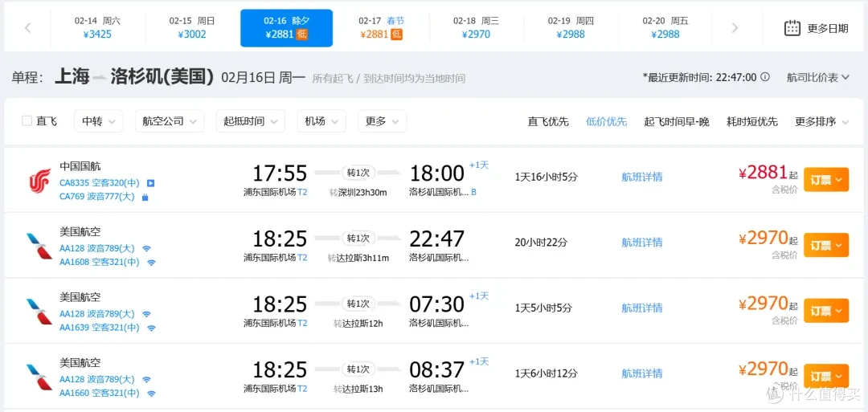Sort by 直飞优先
The width and height of the screenshot is (868, 412).
[x=548, y=121]
